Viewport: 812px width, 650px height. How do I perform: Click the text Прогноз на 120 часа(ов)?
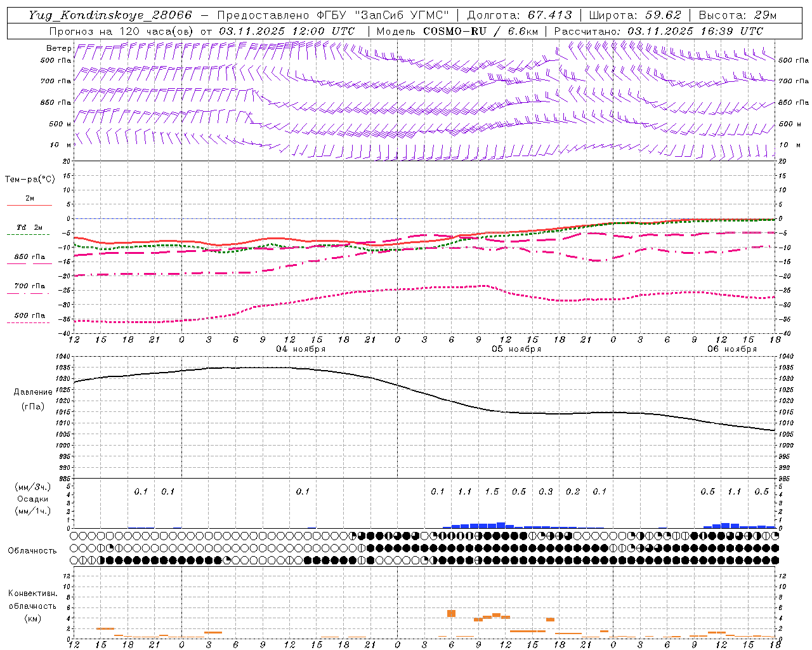(x=121, y=31)
